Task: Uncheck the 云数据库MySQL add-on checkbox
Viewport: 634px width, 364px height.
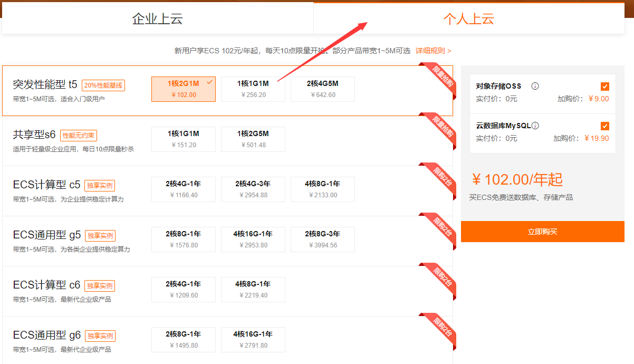Action: [x=605, y=126]
